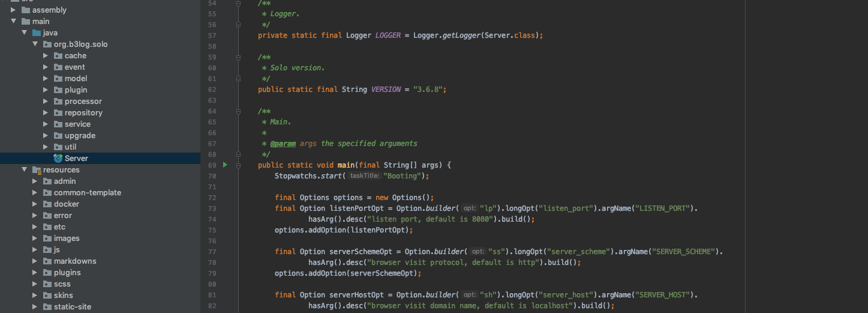Expand the processor package
This screenshot has width=868, height=313.
pos(46,102)
